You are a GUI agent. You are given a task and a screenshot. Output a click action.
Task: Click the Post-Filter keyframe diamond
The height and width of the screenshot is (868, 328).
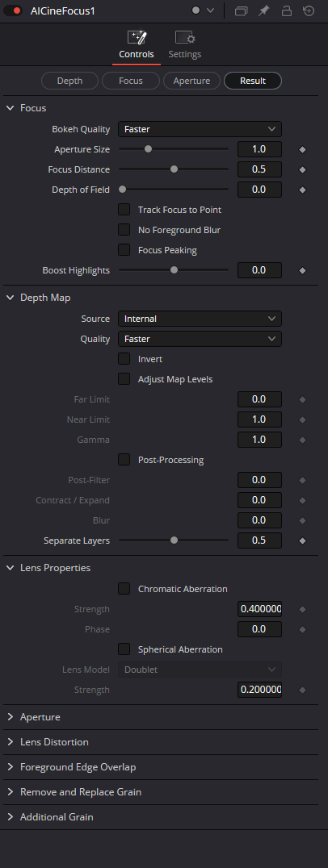pyautogui.click(x=302, y=480)
